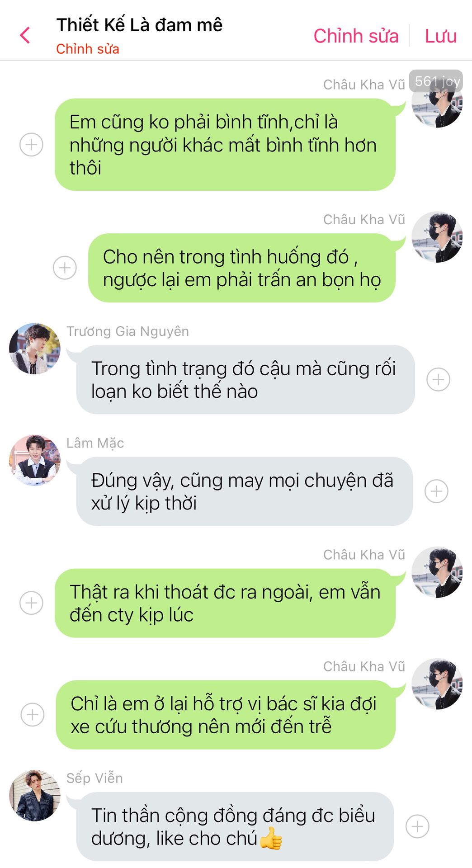Select the 'Tin thần cộng đồng' message bubble
This screenshot has width=472, height=868.
tap(235, 826)
